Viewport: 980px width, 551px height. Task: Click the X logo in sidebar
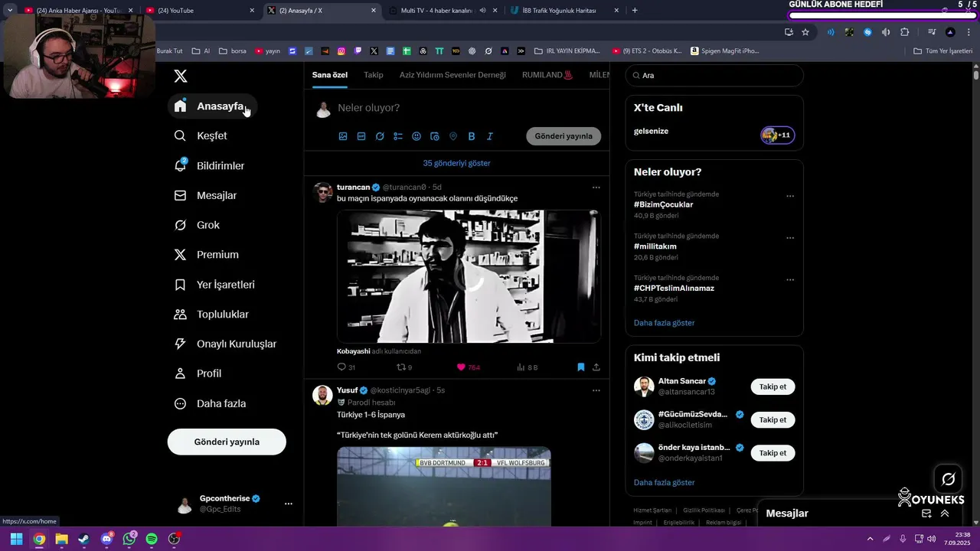pos(180,76)
